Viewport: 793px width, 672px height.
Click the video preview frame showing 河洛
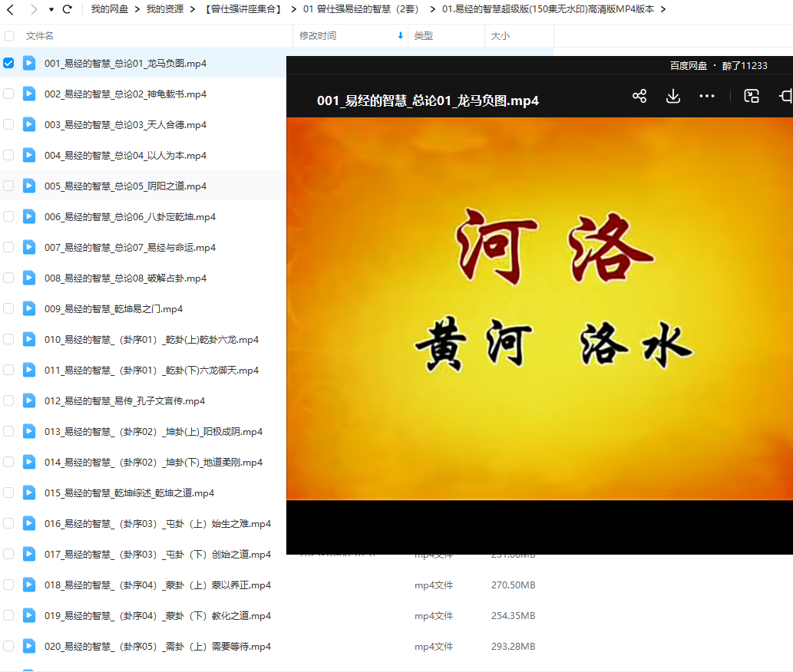[x=540, y=308]
